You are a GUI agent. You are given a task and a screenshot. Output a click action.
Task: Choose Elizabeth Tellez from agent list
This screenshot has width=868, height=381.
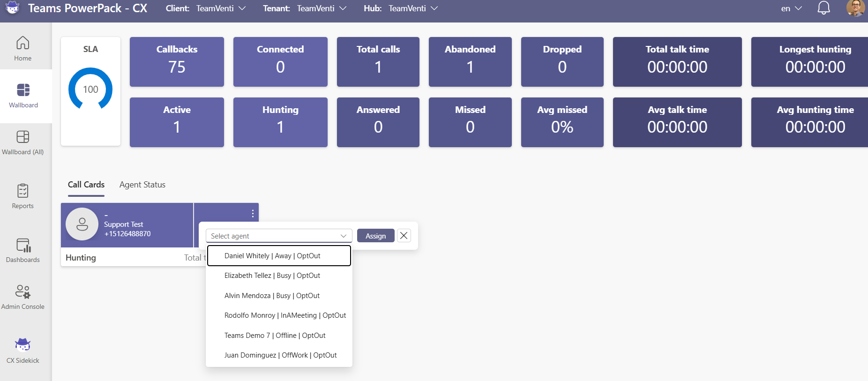tap(279, 276)
